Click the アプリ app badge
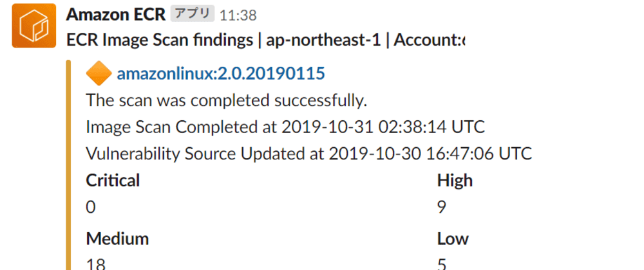Viewport: 644px width, 270px height. [192, 14]
